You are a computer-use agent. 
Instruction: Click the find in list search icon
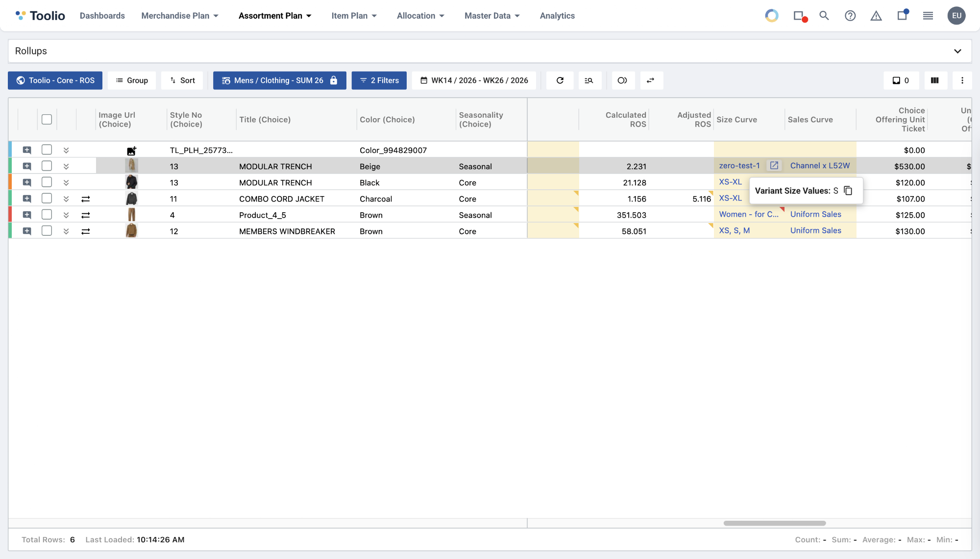pos(589,80)
